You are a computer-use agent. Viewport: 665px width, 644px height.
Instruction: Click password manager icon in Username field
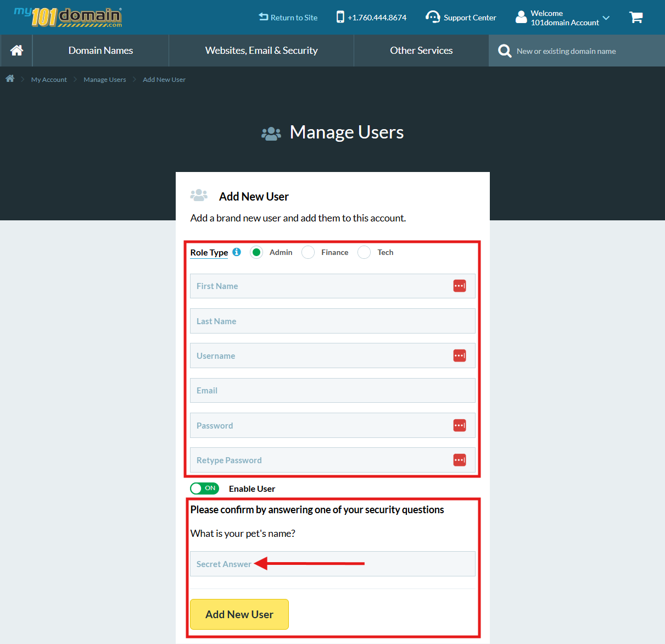tap(460, 356)
